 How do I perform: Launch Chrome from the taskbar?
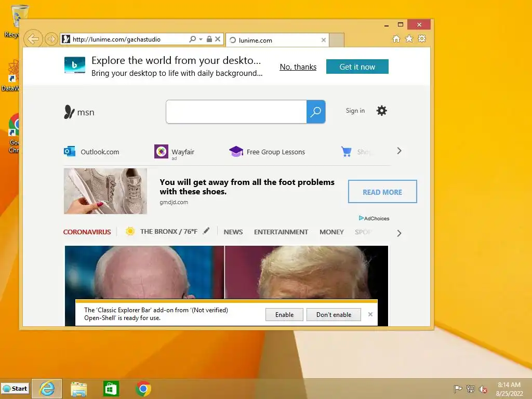[143, 389]
